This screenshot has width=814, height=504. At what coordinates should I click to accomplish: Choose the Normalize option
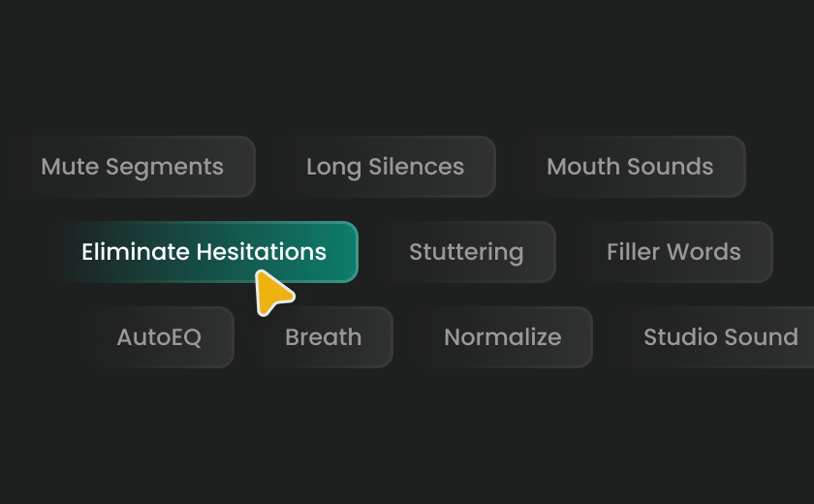(x=505, y=337)
